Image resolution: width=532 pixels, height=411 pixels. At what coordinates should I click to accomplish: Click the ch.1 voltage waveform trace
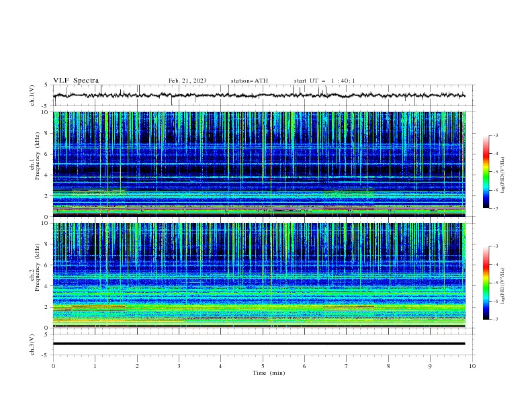click(x=259, y=95)
